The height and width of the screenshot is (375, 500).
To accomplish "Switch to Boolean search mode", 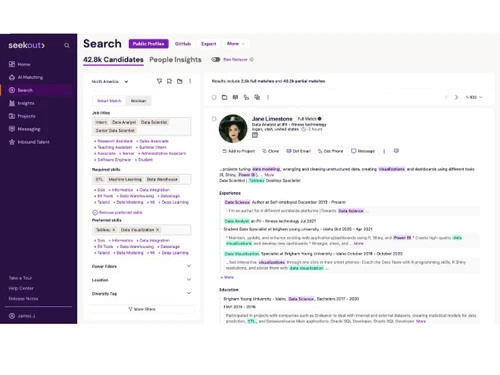I will [138, 101].
